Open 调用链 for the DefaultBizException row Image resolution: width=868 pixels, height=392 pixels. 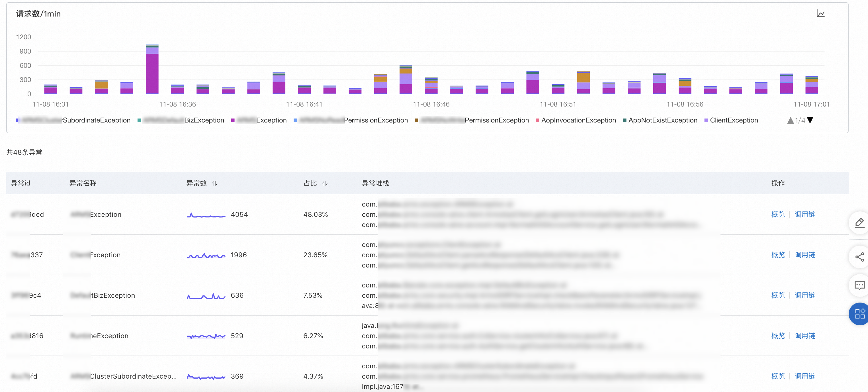805,295
